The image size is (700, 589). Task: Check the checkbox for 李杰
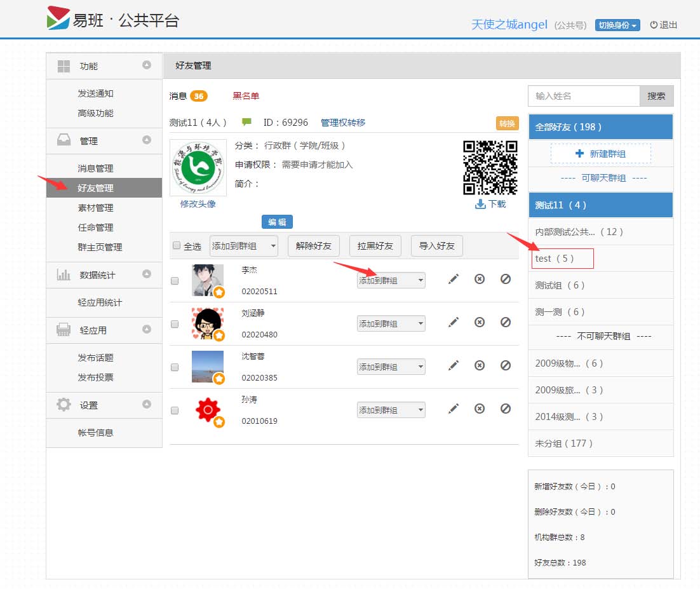pyautogui.click(x=175, y=280)
